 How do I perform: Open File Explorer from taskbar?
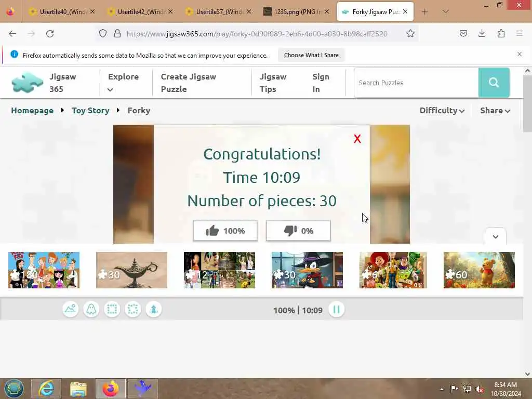tap(78, 389)
